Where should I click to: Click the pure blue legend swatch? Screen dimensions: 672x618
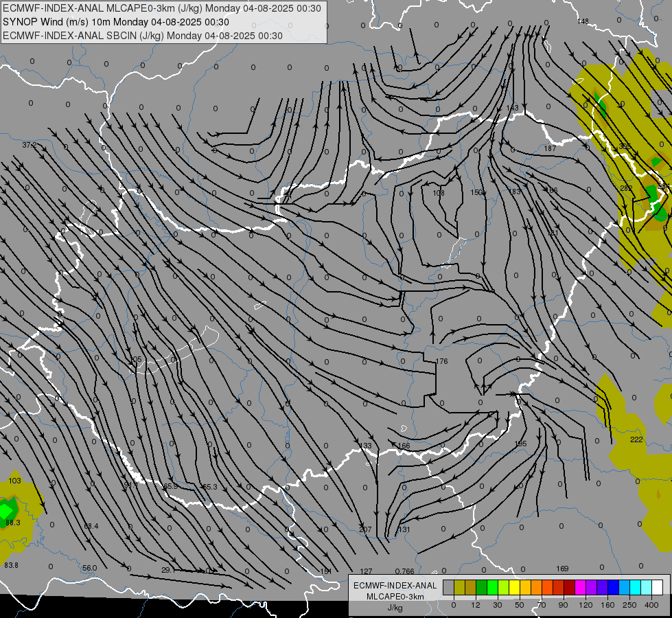[614, 587]
